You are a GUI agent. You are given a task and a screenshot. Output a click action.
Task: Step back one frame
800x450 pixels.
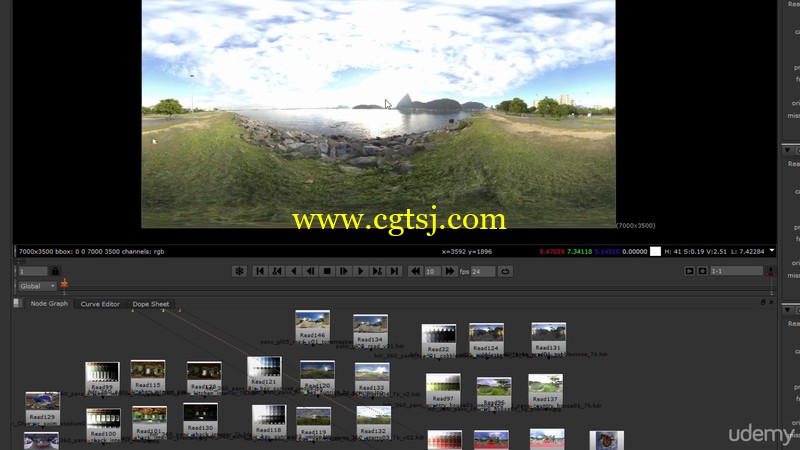[x=310, y=271]
